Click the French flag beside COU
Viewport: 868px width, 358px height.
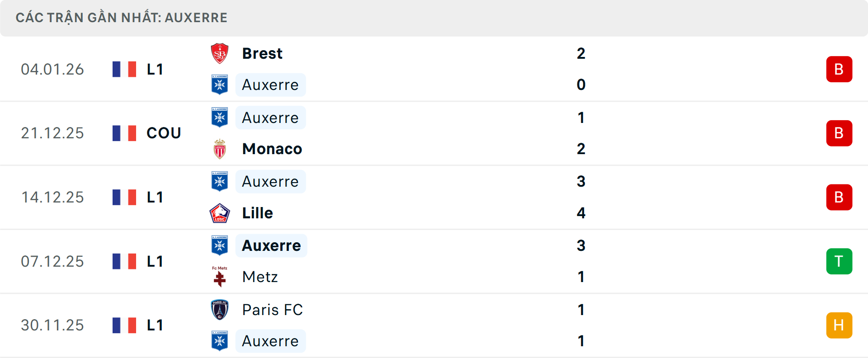(124, 133)
